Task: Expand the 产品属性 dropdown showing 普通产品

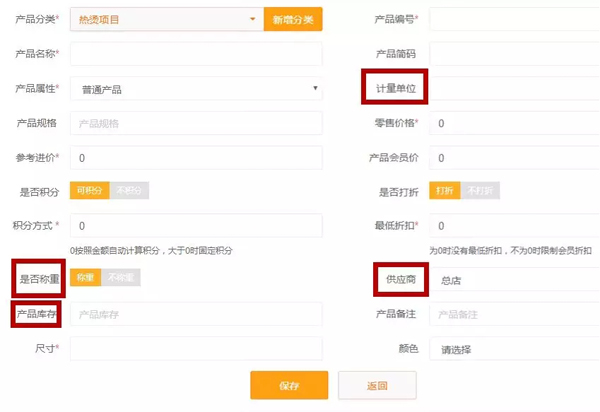Action: tap(196, 89)
